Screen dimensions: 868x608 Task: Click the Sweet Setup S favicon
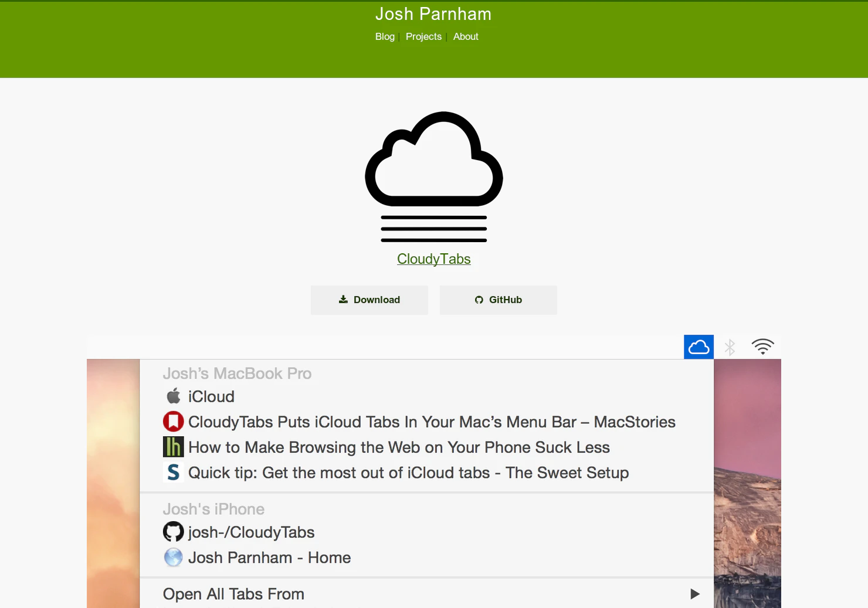pos(173,472)
